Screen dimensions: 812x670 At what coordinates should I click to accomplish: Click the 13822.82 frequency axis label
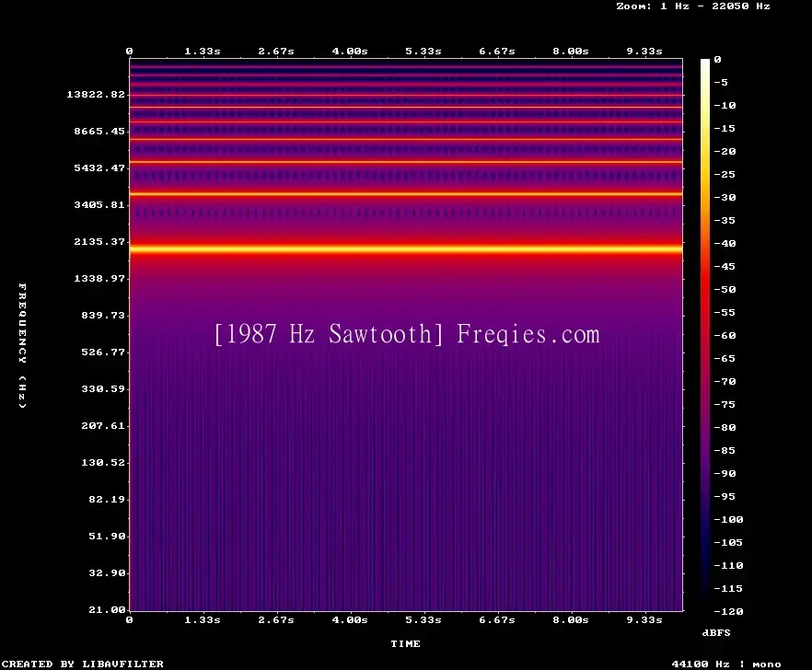click(96, 94)
